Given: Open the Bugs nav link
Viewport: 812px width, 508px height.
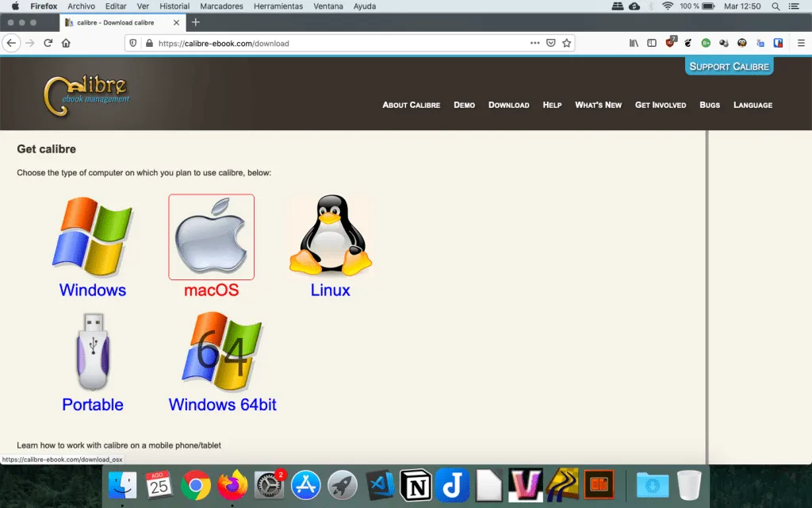Looking at the screenshot, I should [x=710, y=105].
